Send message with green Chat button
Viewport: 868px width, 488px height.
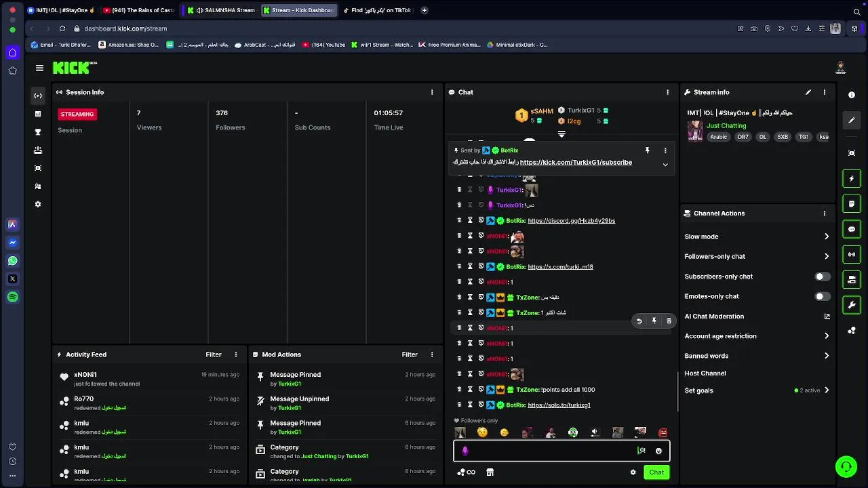656,472
